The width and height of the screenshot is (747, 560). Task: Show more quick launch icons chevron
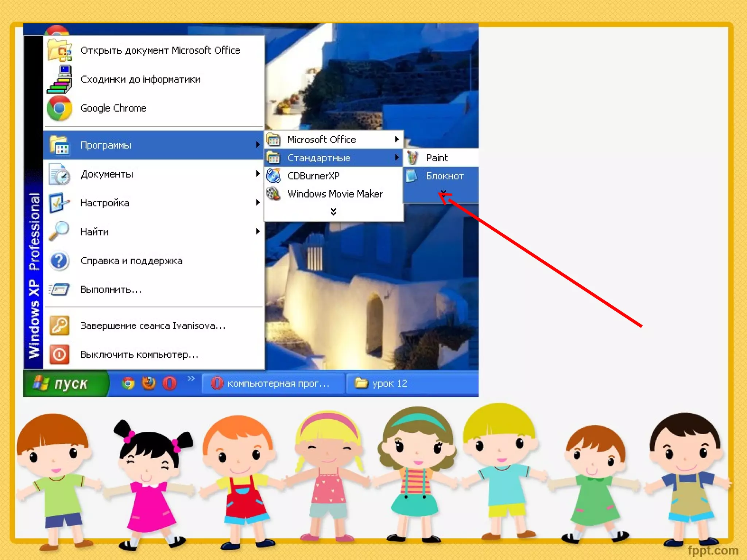(191, 378)
